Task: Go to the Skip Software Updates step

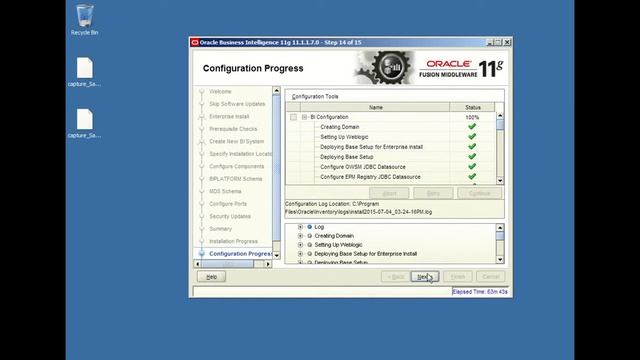Action: (x=237, y=104)
